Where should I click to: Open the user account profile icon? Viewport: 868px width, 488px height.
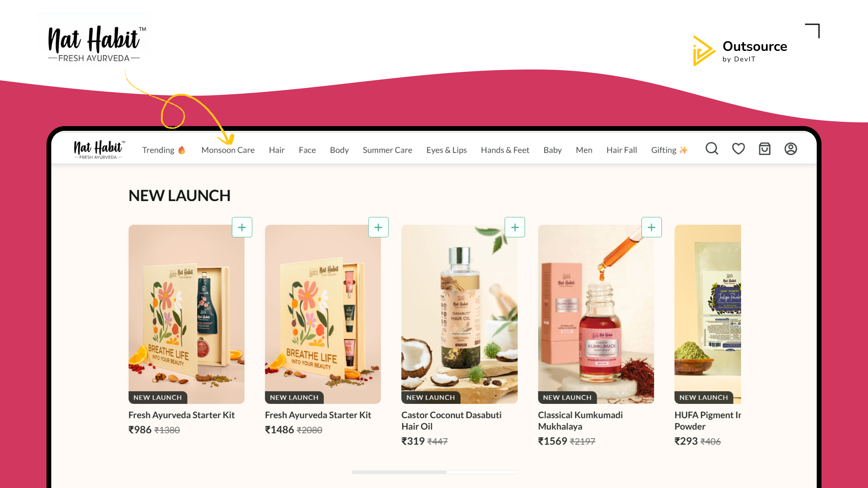[x=790, y=149]
